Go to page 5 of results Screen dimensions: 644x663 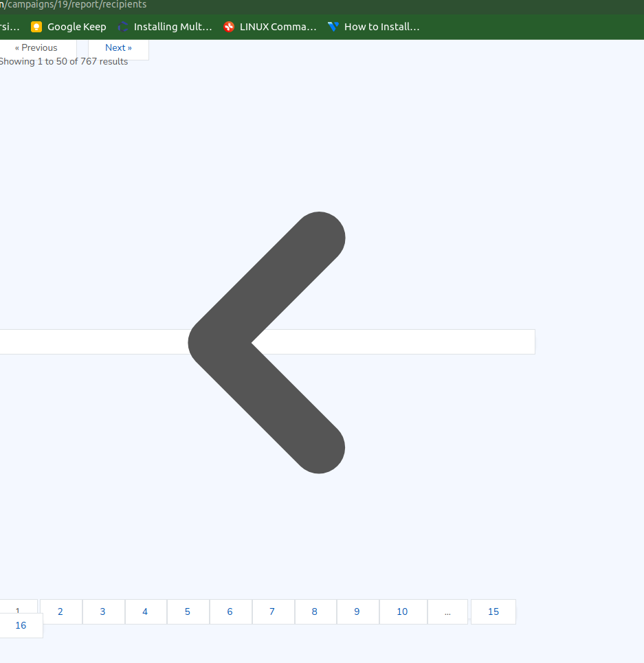point(188,611)
